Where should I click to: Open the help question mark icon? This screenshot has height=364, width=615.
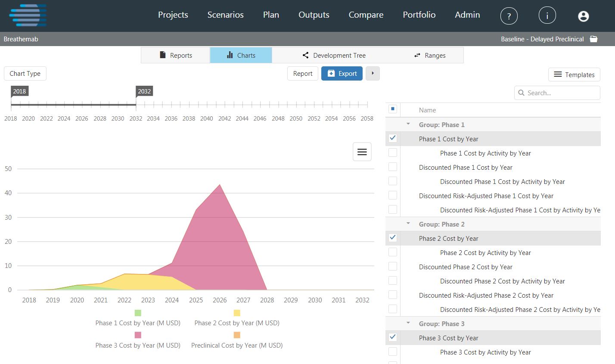point(509,16)
